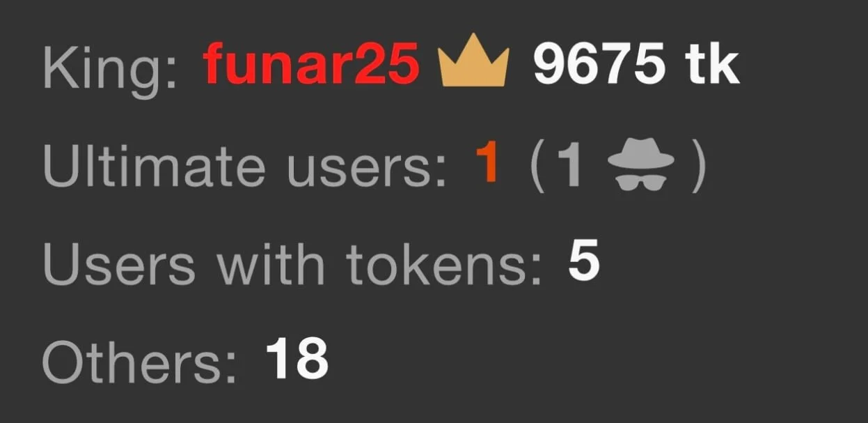Click the closing parenthesis after incognito icon
The width and height of the screenshot is (868, 423).
[x=698, y=168]
